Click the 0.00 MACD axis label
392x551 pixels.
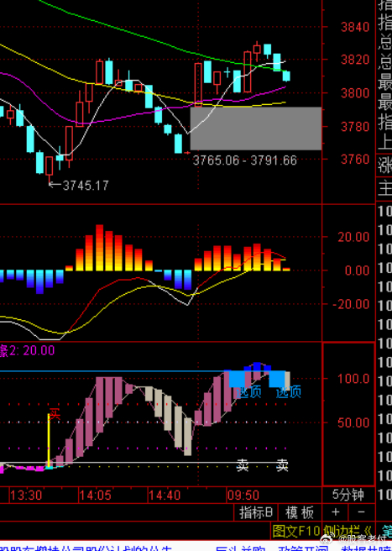point(357,270)
